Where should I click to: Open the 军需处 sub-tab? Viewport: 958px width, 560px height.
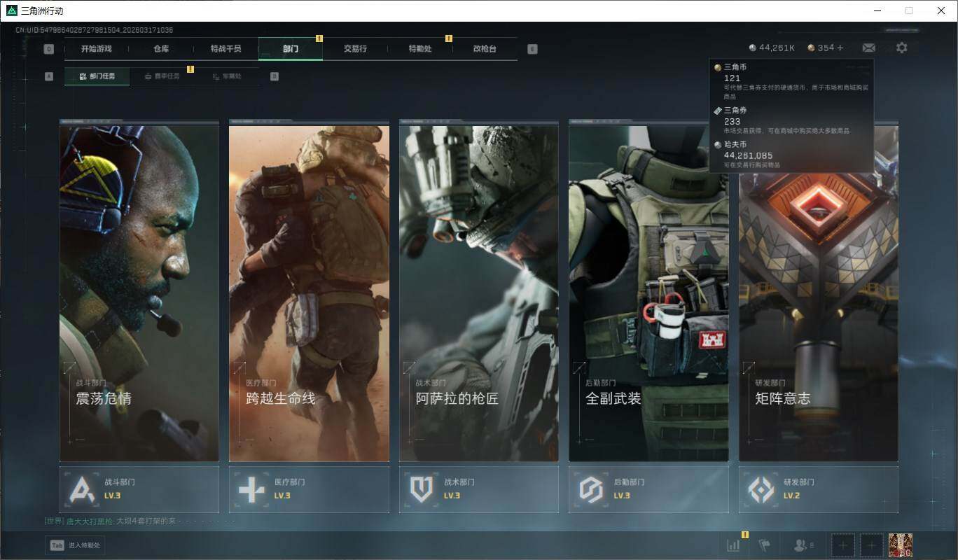click(x=227, y=76)
